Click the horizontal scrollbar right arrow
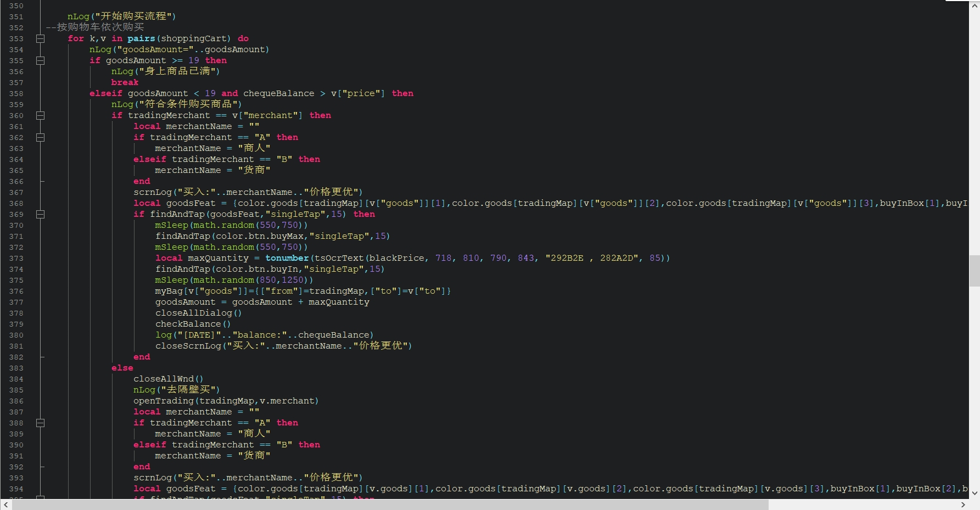This screenshot has height=510, width=980. 962,505
